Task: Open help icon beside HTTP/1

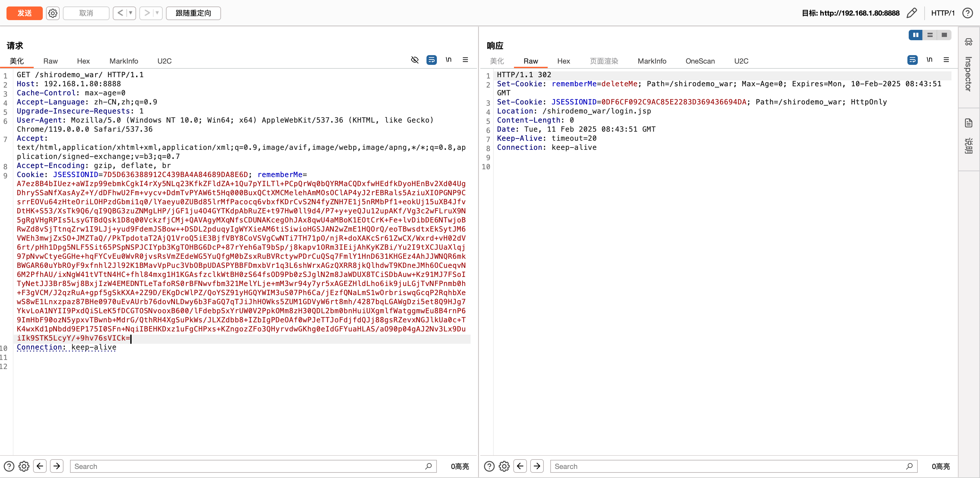Action: coord(967,13)
